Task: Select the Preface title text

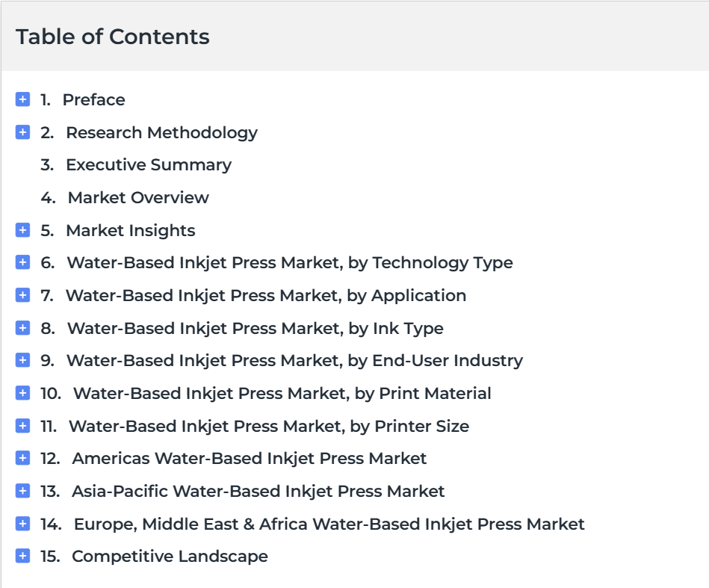Action: tap(93, 99)
